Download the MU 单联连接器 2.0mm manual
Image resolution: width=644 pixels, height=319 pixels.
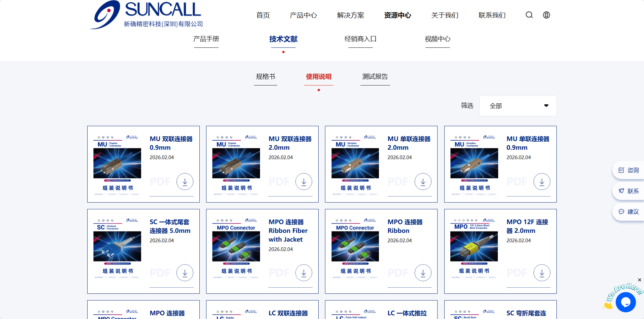coord(423,182)
